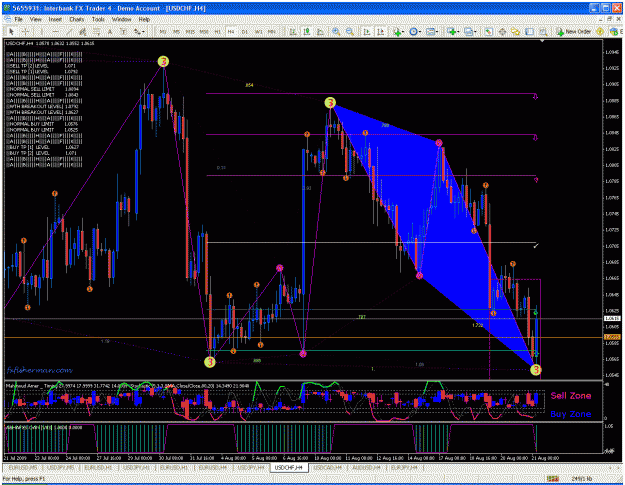Open the Profiles dropdown
The width and height of the screenshot is (625, 485).
(470, 31)
